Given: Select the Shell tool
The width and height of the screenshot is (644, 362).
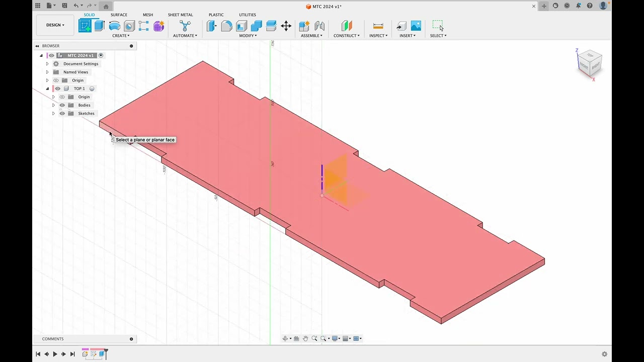Looking at the screenshot, I should click(x=242, y=26).
